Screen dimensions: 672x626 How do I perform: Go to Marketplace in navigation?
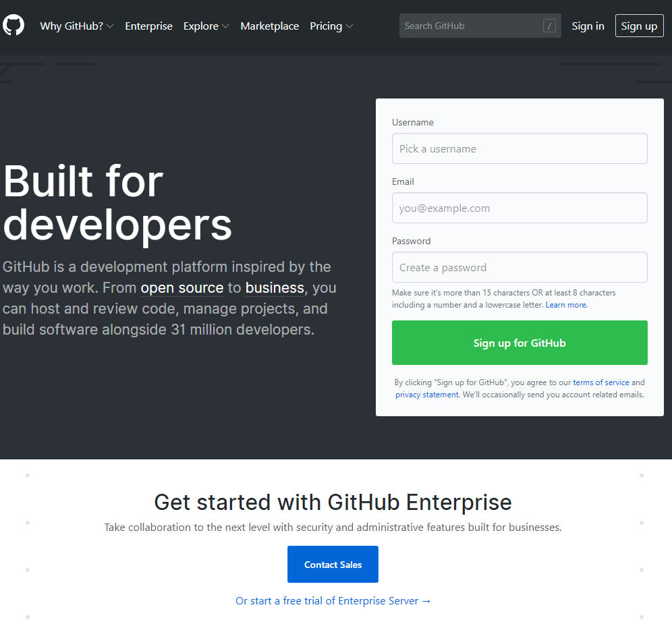click(270, 26)
